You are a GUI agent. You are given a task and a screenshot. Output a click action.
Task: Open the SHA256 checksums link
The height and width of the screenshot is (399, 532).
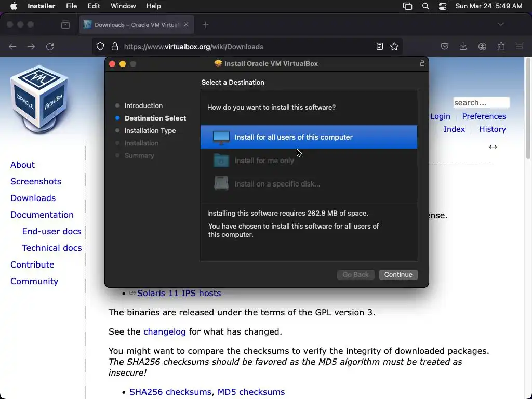pos(170,392)
